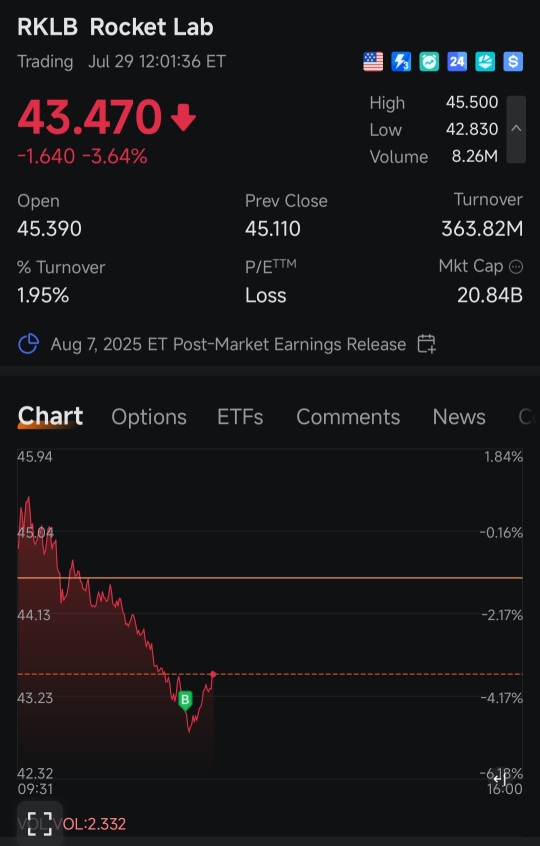This screenshot has width=540, height=846.
Task: Tap the blue dollar sign icon
Action: pos(513,62)
